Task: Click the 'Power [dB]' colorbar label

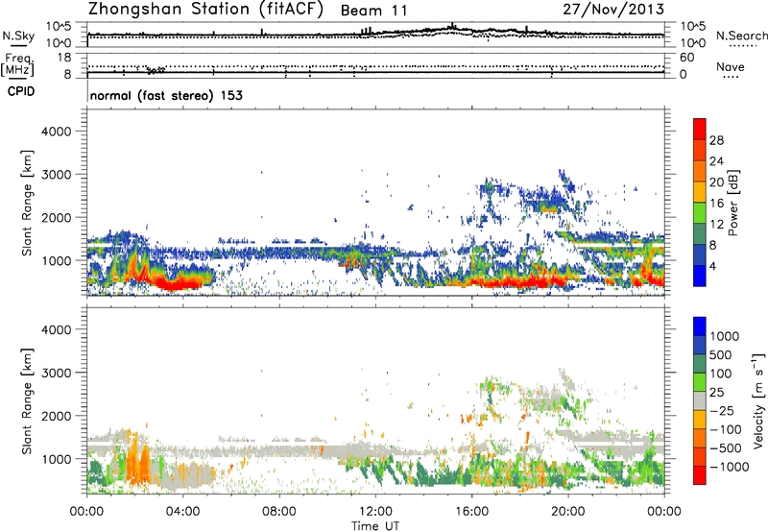Action: [x=733, y=203]
